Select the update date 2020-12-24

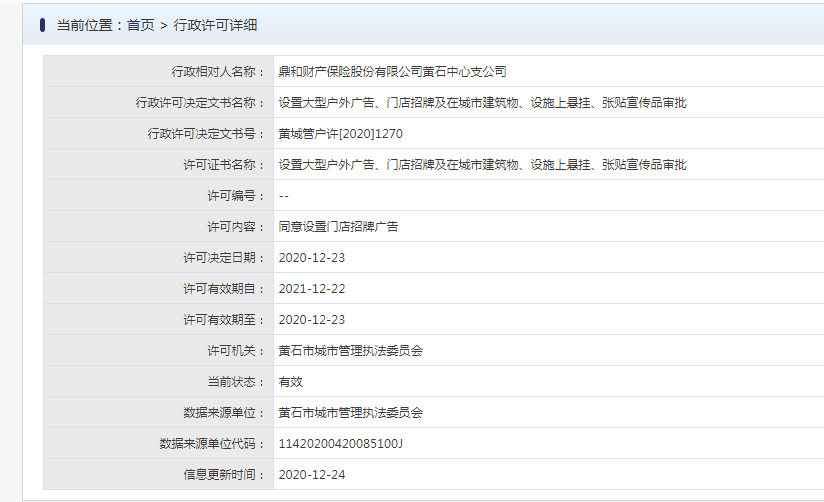pyautogui.click(x=312, y=475)
